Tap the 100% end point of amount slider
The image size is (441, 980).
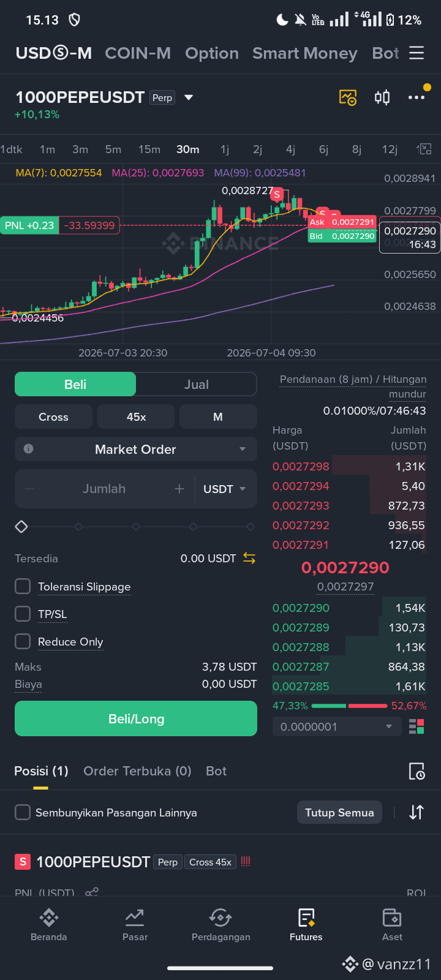250,527
